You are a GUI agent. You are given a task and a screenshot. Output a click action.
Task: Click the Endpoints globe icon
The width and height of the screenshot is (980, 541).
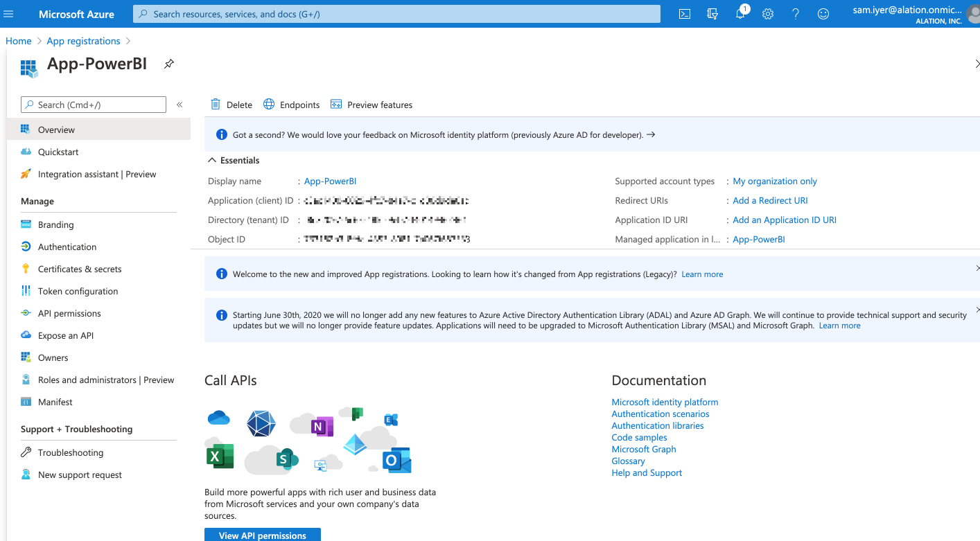(x=269, y=104)
